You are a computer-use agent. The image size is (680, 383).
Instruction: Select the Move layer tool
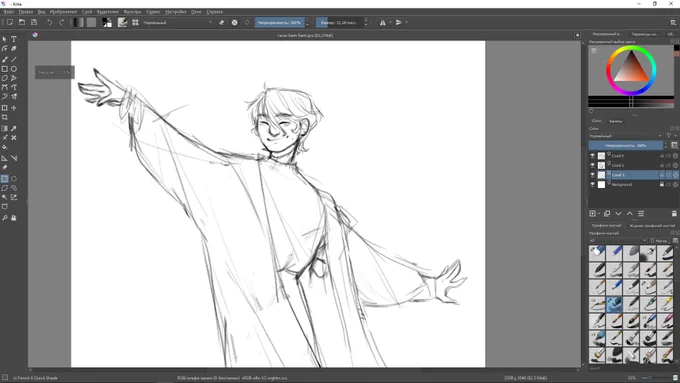point(14,108)
